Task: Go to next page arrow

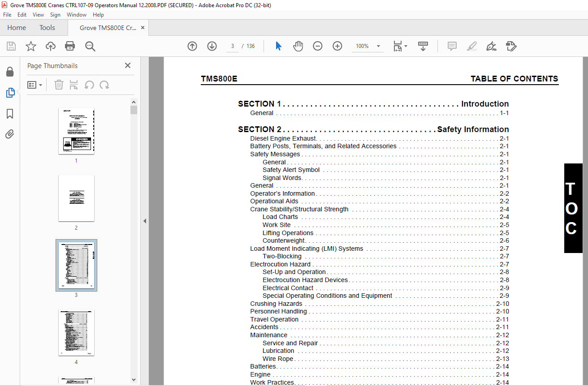Action: 212,46
